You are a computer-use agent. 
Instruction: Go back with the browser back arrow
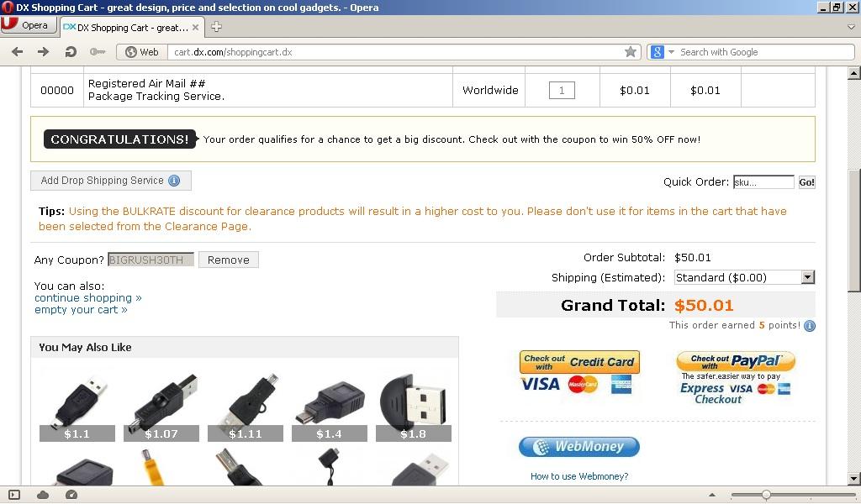(17, 51)
